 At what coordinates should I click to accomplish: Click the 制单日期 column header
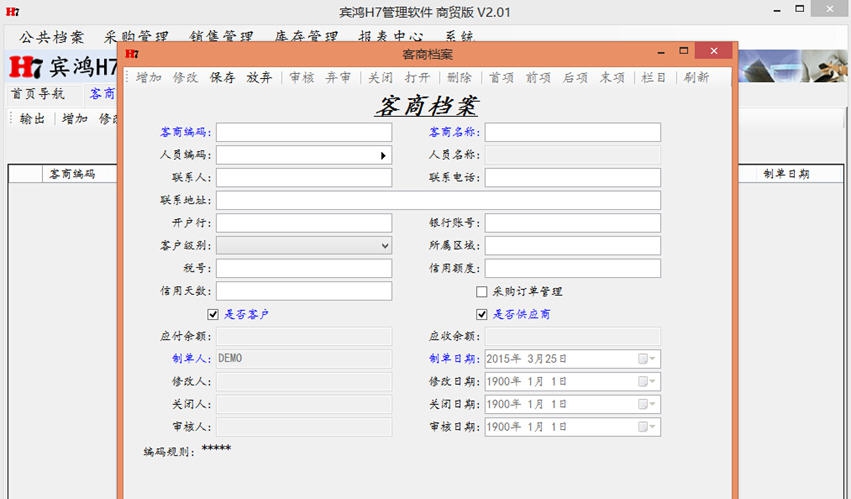786,174
